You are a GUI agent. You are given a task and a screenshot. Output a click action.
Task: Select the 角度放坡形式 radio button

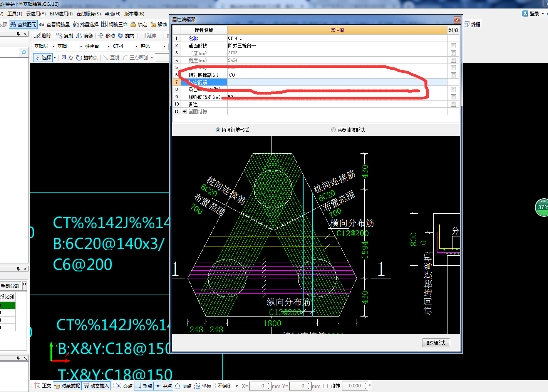point(218,130)
